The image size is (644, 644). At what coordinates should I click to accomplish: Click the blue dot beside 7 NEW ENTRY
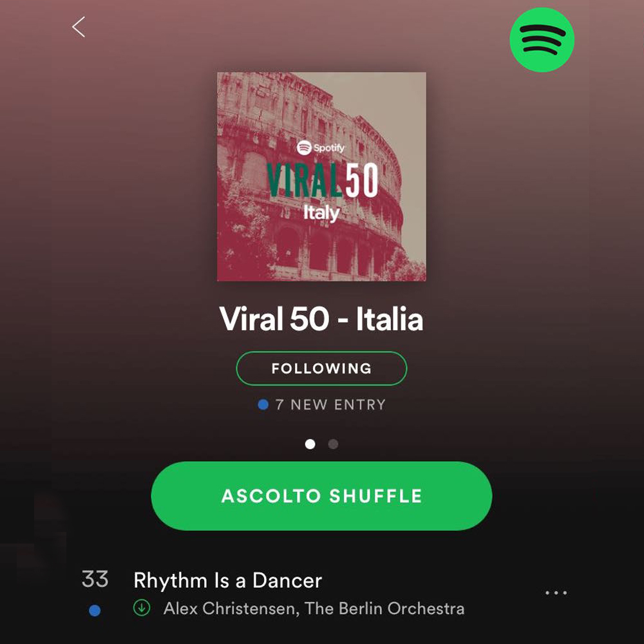pos(263,404)
